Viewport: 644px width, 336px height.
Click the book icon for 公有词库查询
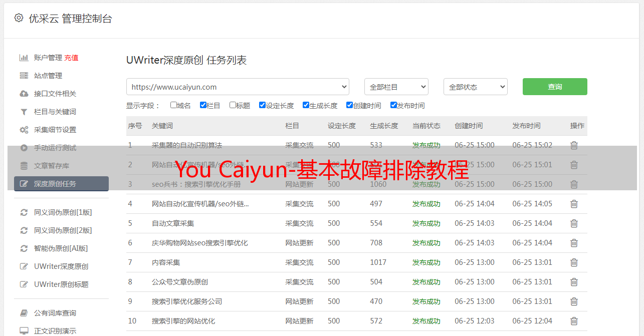click(24, 313)
